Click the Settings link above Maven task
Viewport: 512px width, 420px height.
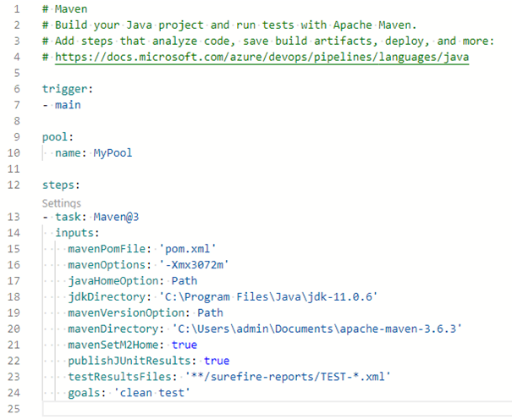pos(62,203)
